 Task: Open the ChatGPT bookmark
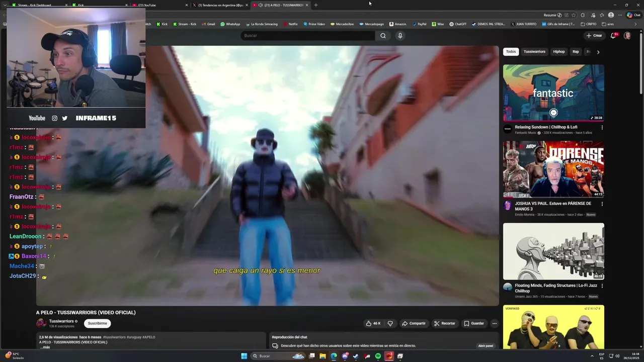coord(458,24)
